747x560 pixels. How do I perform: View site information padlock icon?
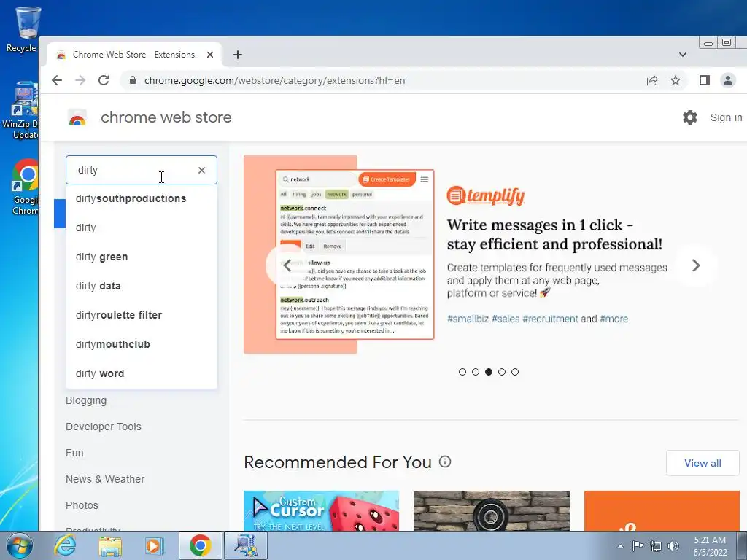tap(133, 80)
